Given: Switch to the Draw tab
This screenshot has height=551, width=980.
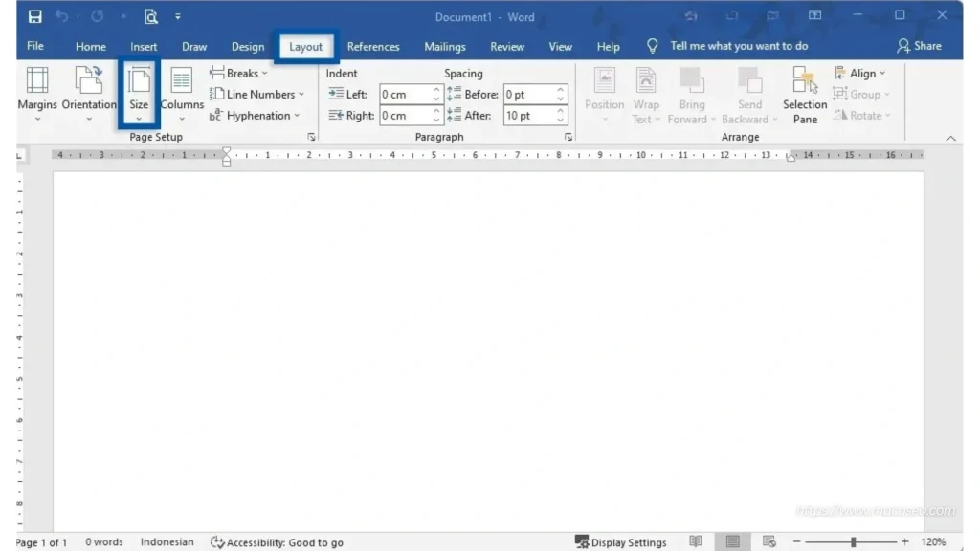Looking at the screenshot, I should pyautogui.click(x=194, y=47).
